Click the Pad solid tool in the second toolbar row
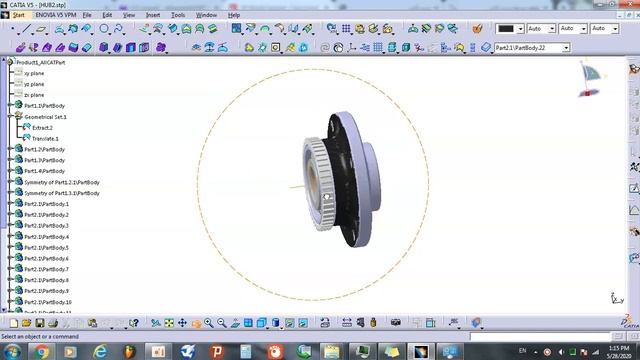 pyautogui.click(x=21, y=47)
